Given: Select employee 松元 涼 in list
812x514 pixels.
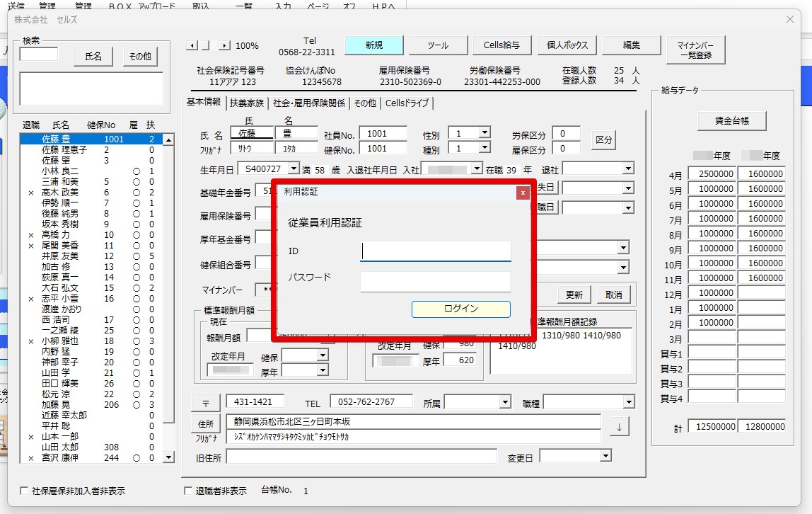Looking at the screenshot, I should pyautogui.click(x=92, y=394).
